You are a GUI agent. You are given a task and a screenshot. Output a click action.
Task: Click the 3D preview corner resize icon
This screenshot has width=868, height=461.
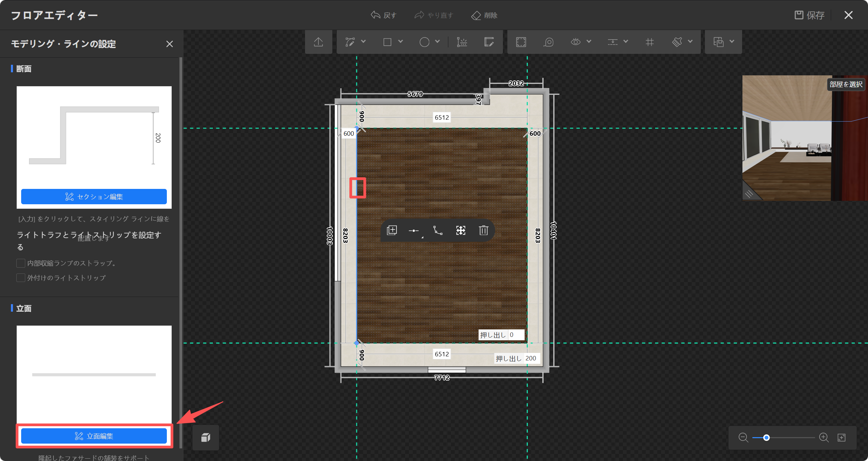pos(749,194)
